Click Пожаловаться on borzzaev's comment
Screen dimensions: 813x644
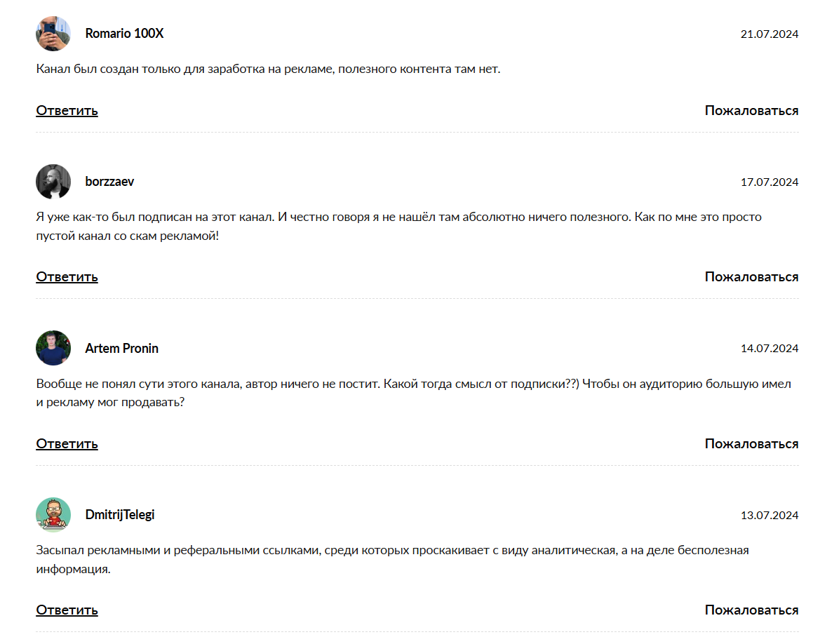tap(751, 277)
